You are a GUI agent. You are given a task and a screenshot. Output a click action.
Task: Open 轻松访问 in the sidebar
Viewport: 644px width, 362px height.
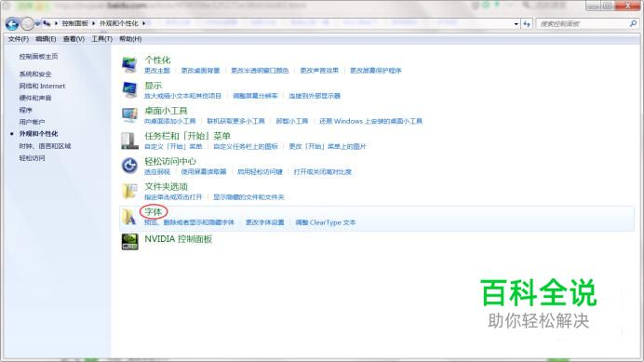pos(32,158)
